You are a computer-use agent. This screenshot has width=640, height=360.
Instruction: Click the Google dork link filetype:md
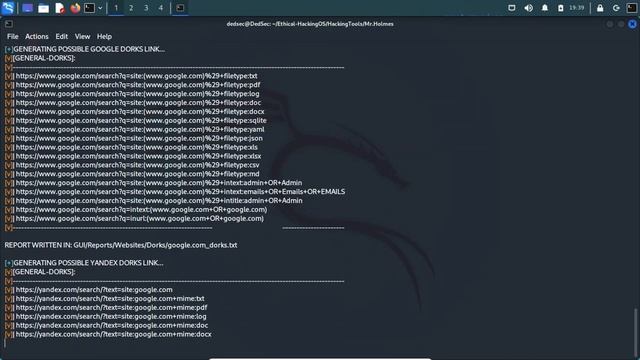click(x=137, y=174)
